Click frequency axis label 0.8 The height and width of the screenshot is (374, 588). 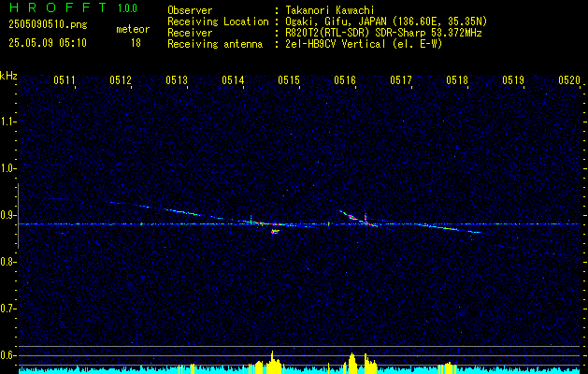(7, 262)
